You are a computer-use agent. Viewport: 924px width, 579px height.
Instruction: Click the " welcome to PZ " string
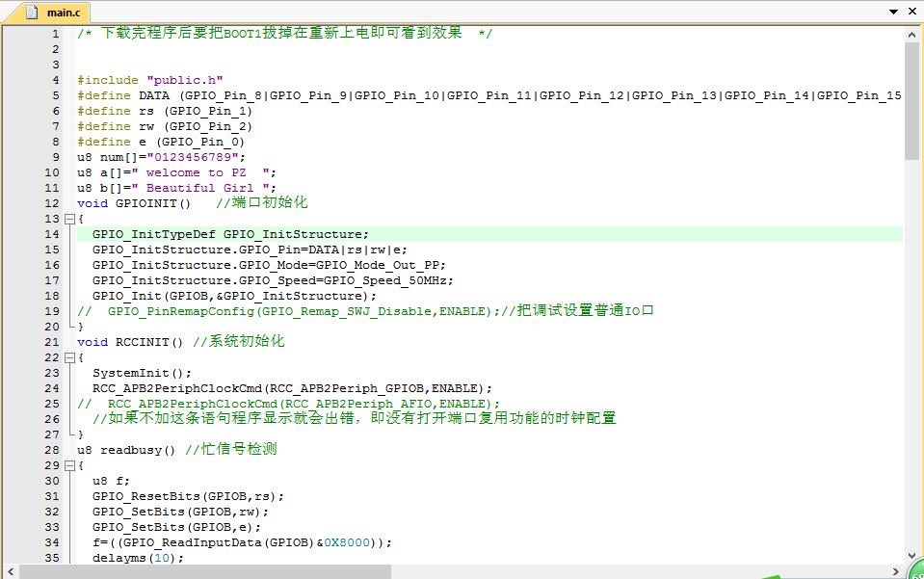pyautogui.click(x=200, y=172)
